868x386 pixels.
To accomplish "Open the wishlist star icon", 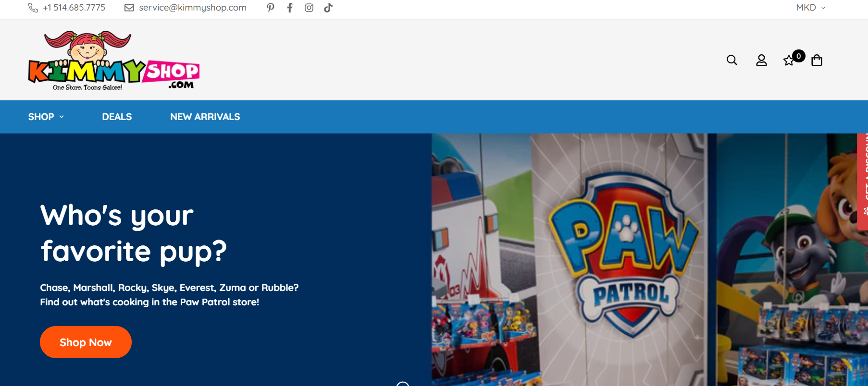I will click(789, 61).
